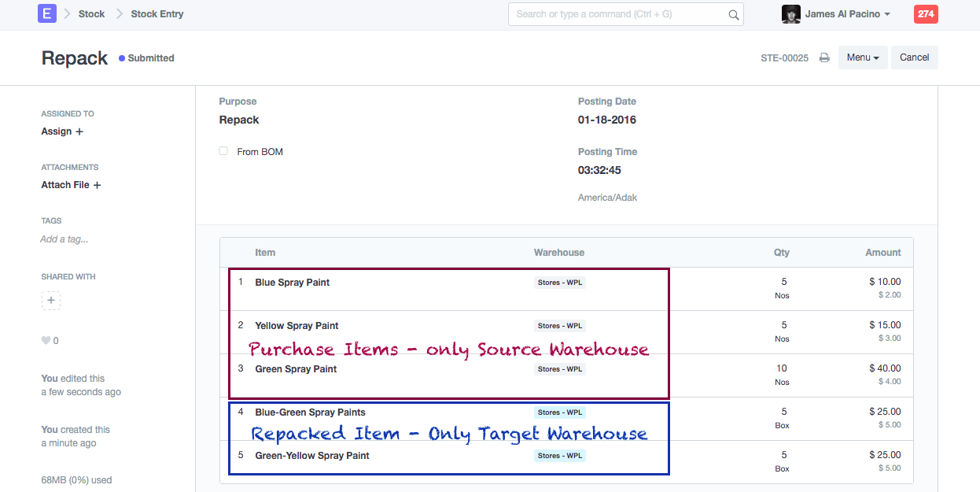Click the heart like icon
The image size is (980, 492).
[x=46, y=341]
